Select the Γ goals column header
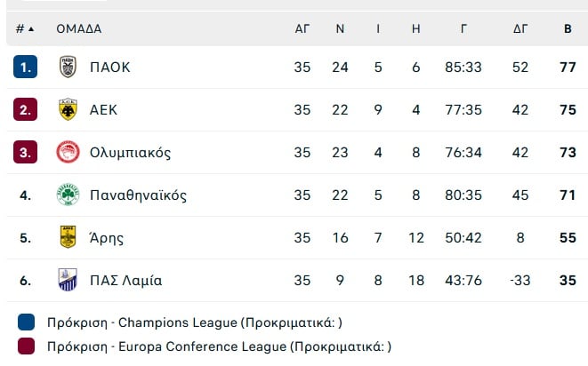This screenshot has height=366, width=588. coord(463,28)
